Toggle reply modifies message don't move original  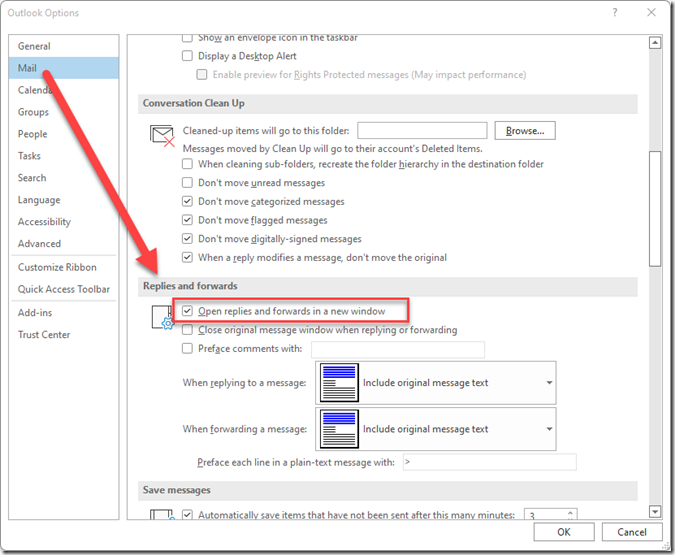coord(187,257)
